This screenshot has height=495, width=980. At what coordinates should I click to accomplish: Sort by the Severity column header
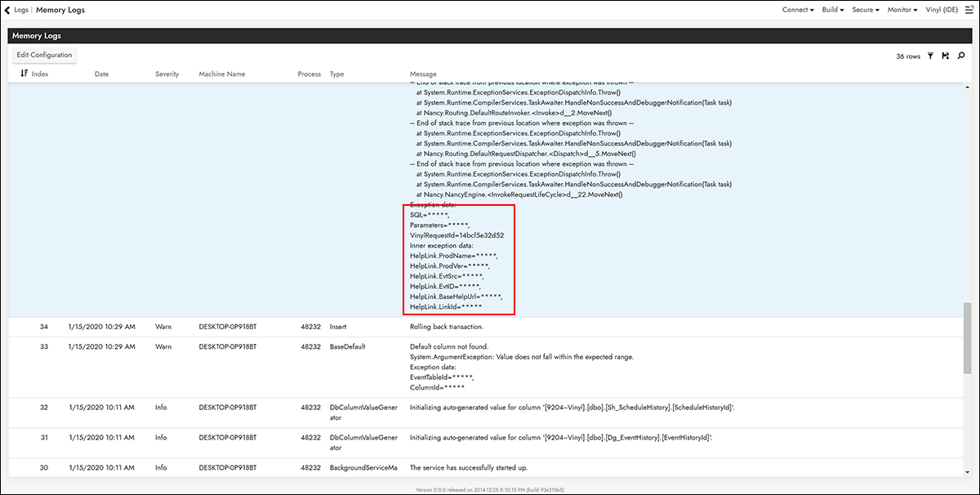coord(167,74)
